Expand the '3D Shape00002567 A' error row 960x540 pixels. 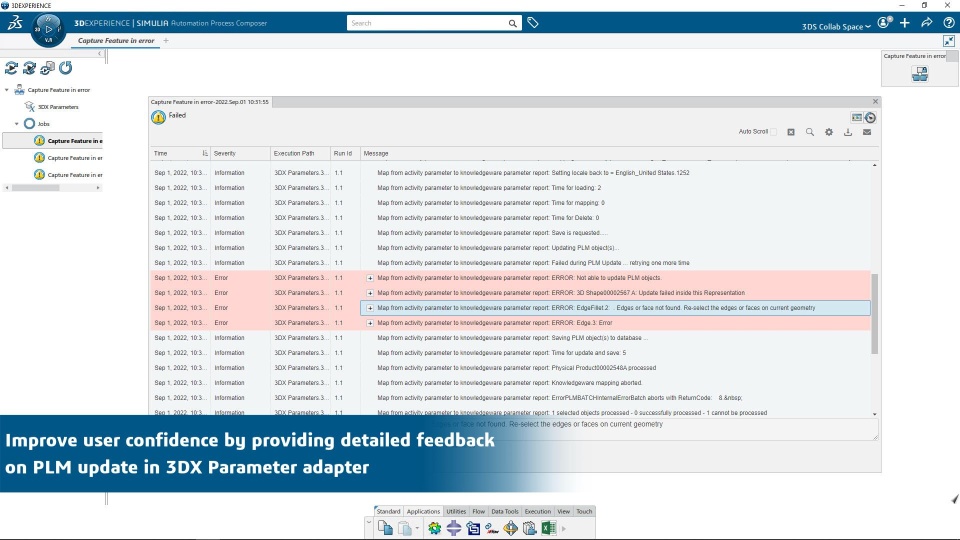[370, 293]
